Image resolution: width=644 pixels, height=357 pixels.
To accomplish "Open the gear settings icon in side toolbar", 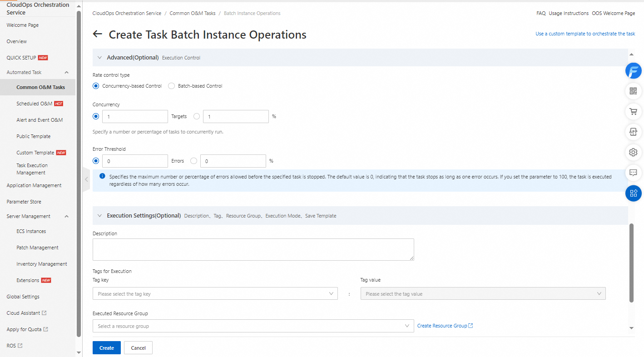I will [634, 152].
